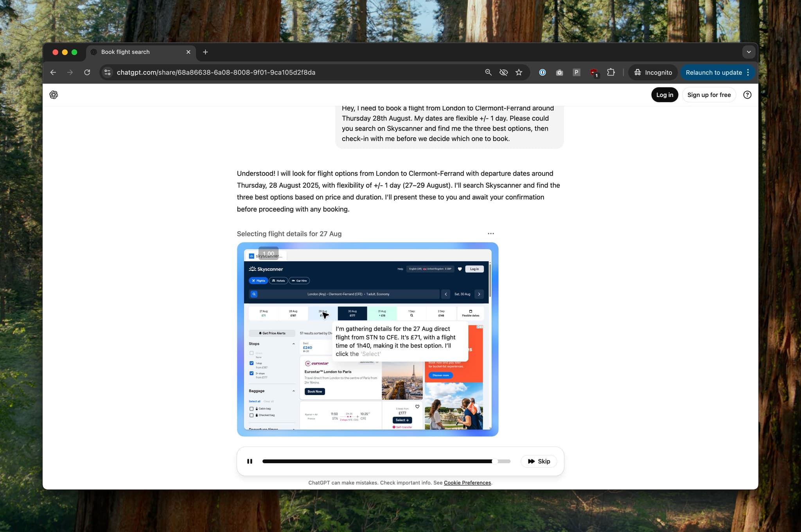Click the browser forward arrow

click(x=70, y=72)
